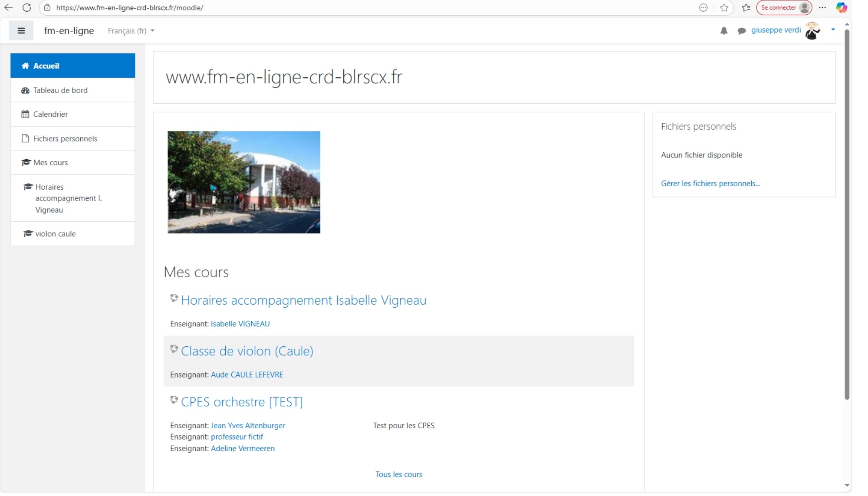The image size is (868, 496).
Task: Select Calendrier in the sidebar
Action: 50,114
